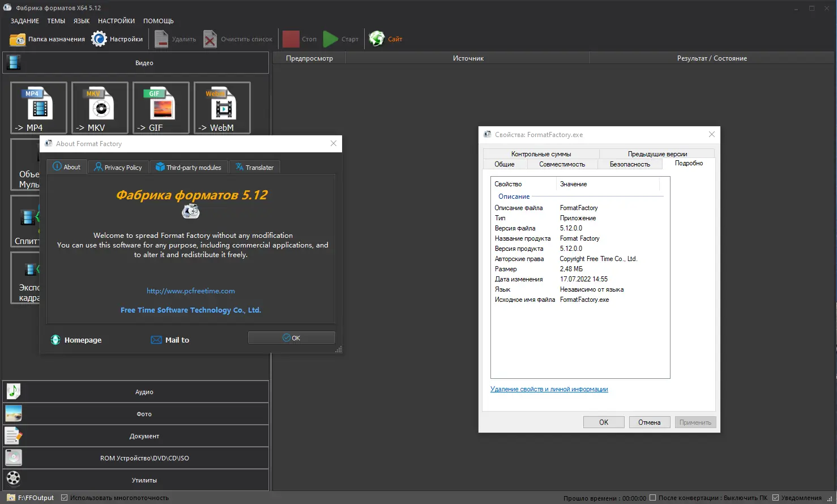Image resolution: width=837 pixels, height=504 pixels.
Task: Open the ПОМОЩЬ menu
Action: (159, 21)
